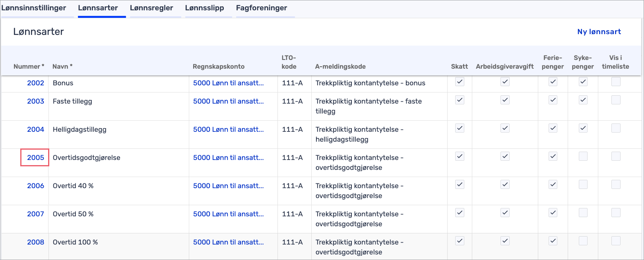644x260 pixels.
Task: Click the Regnskapskonto column header
Action: [x=219, y=66]
